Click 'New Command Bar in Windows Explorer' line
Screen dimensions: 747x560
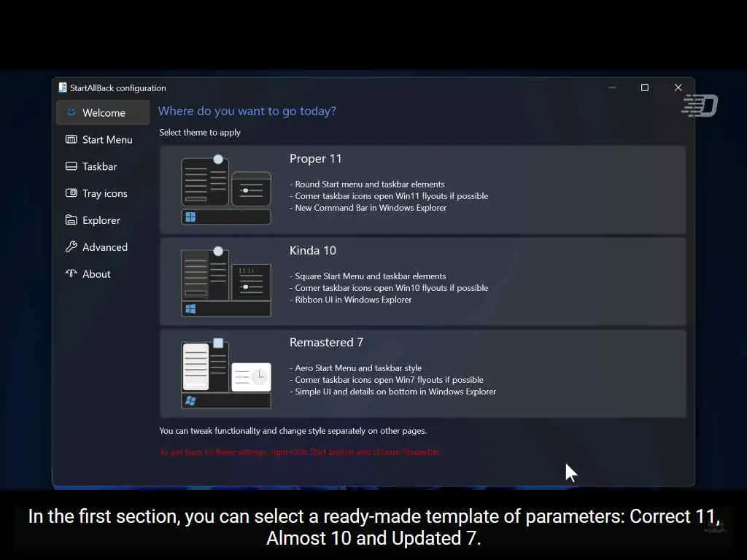368,208
